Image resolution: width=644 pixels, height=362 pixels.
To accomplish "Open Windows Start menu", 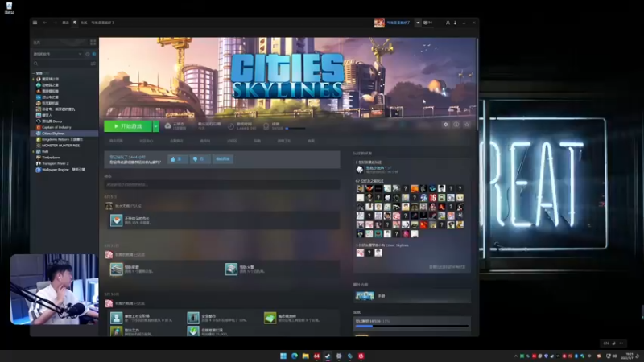I will [x=283, y=356].
